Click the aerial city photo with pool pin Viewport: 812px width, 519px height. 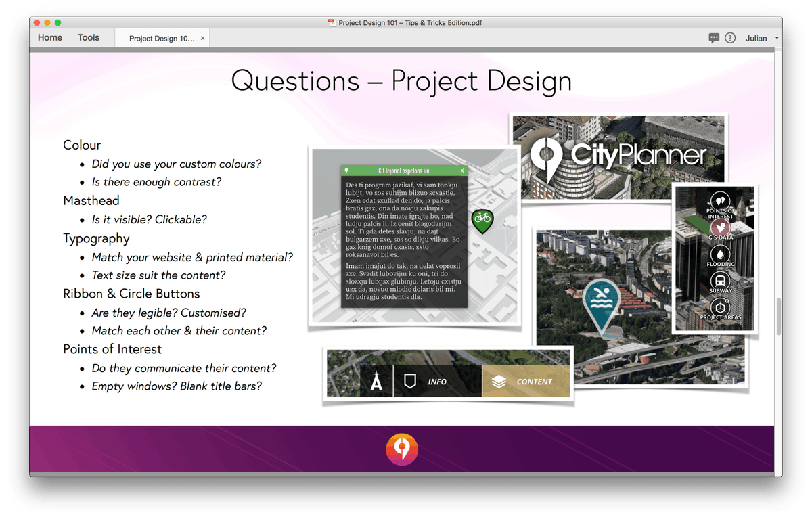point(640,307)
